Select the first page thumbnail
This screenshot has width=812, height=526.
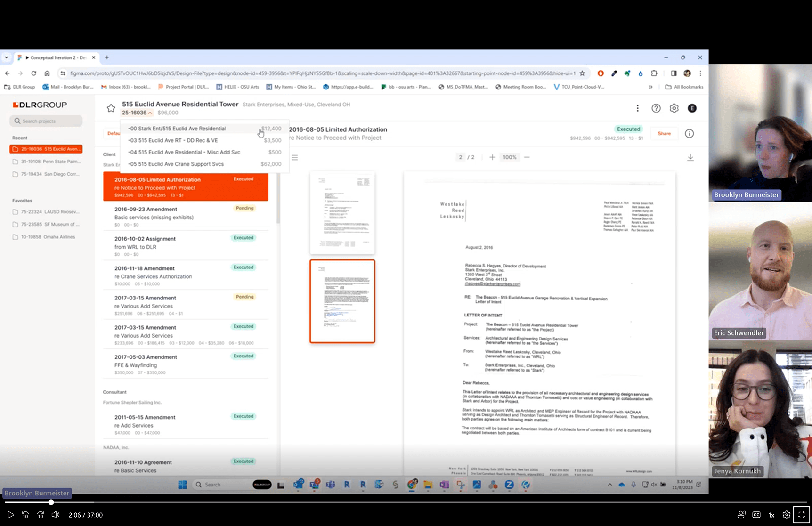[x=342, y=213]
